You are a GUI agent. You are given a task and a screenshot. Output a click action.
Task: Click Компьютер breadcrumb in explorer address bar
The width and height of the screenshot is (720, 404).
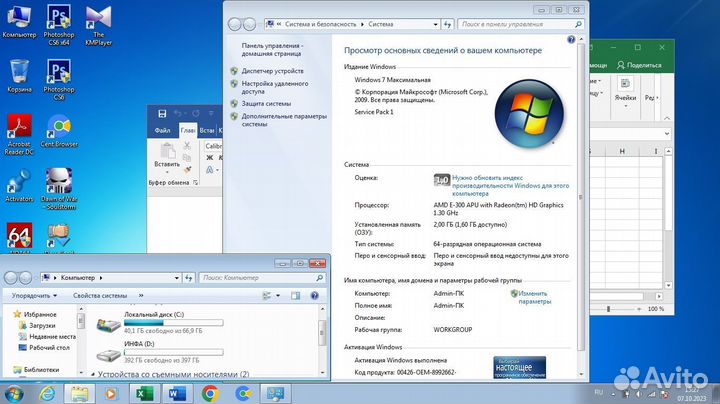(x=78, y=278)
